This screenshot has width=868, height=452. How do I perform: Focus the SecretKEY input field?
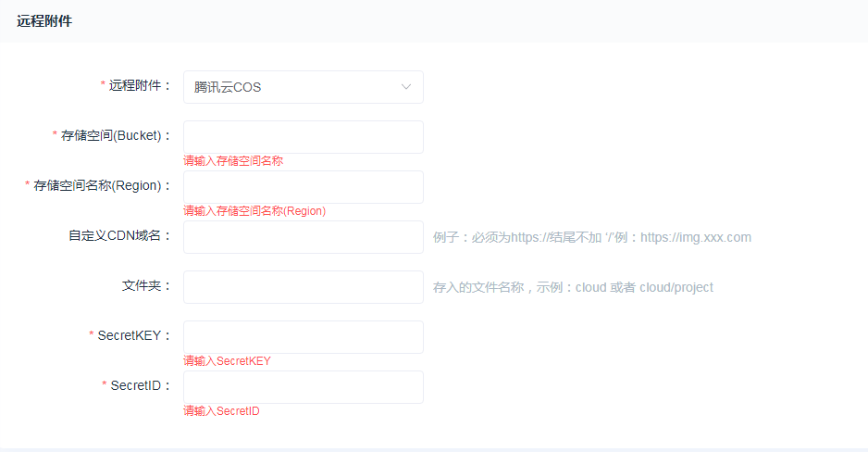pyautogui.click(x=304, y=337)
